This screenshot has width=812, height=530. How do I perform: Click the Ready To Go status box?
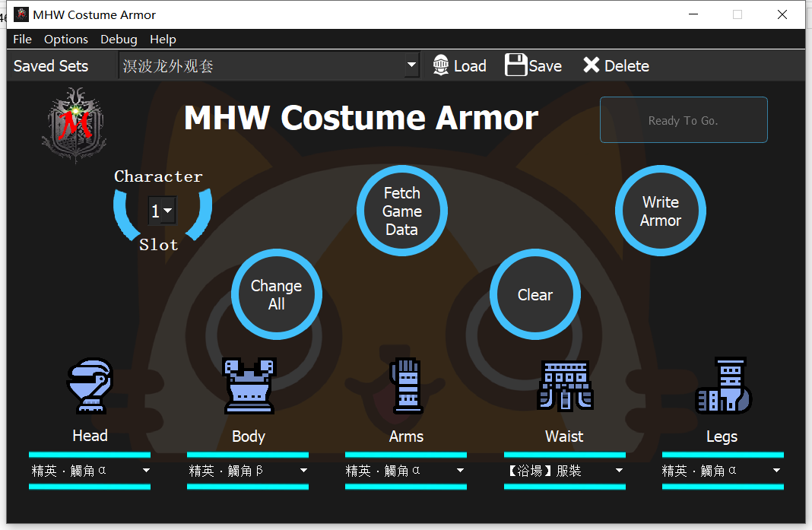click(684, 120)
